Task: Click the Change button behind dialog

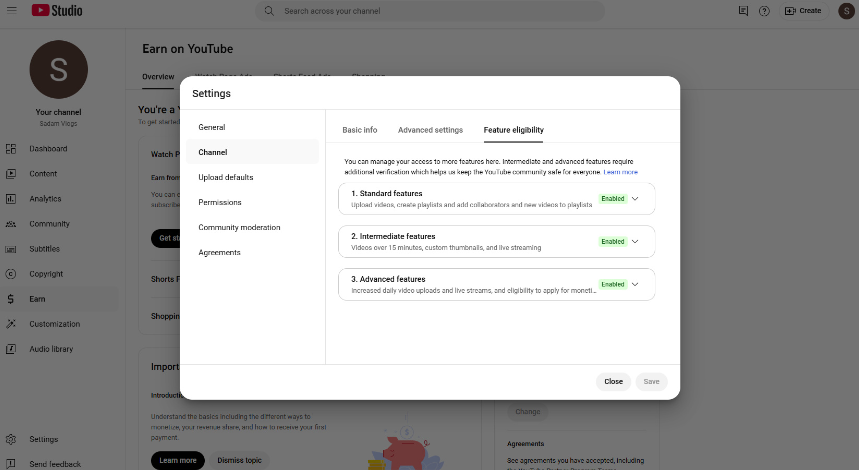Action: coord(528,412)
